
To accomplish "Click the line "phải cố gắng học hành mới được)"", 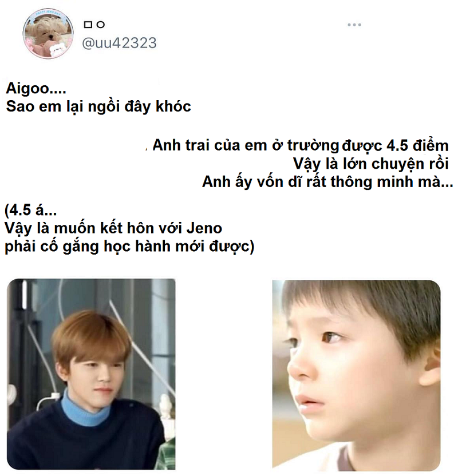I will coord(129,247).
